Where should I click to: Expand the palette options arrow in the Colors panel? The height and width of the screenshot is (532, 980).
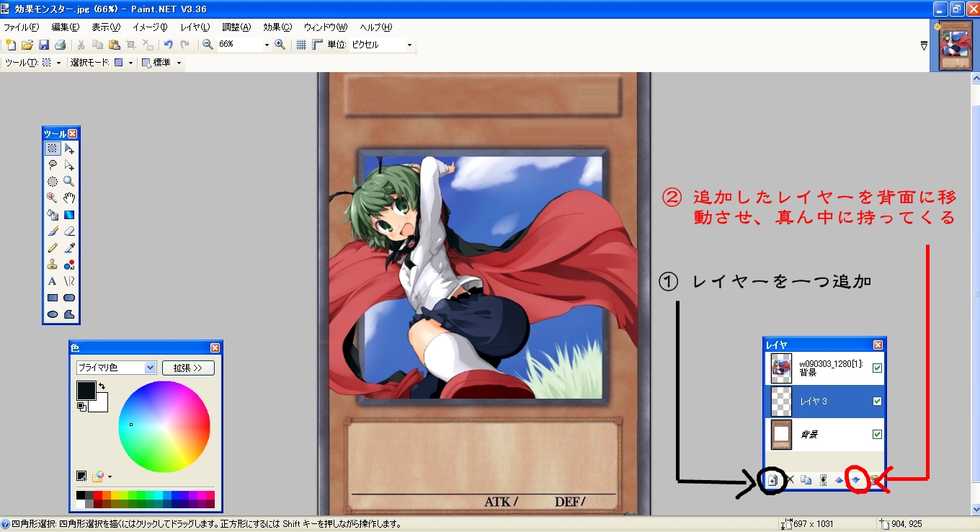pos(110,476)
